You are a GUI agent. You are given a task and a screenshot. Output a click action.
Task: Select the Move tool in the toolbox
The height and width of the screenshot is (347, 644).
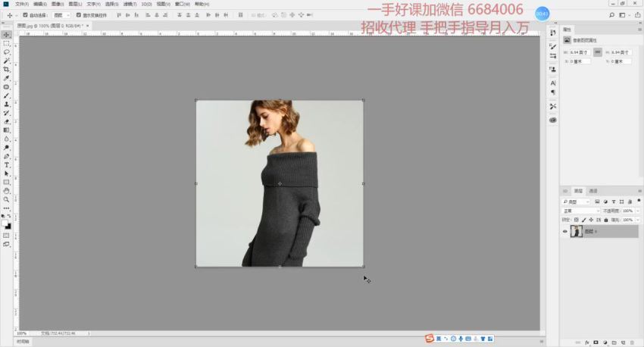pos(7,35)
